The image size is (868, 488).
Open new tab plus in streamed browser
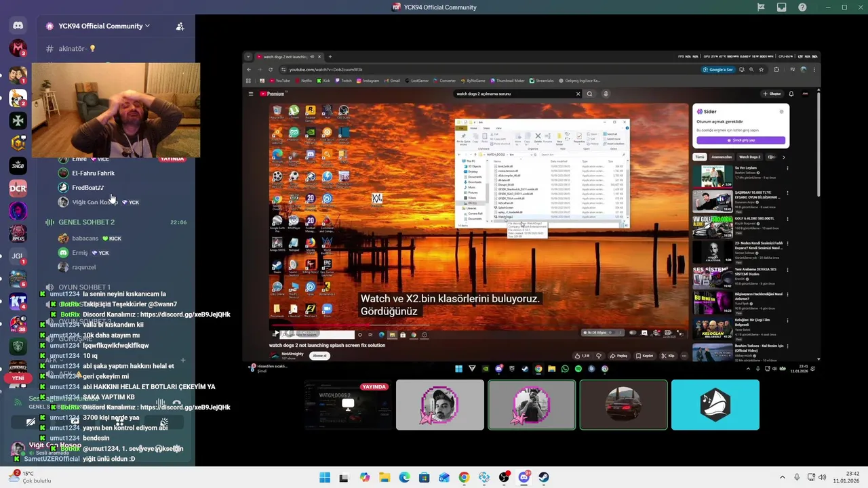[330, 57]
